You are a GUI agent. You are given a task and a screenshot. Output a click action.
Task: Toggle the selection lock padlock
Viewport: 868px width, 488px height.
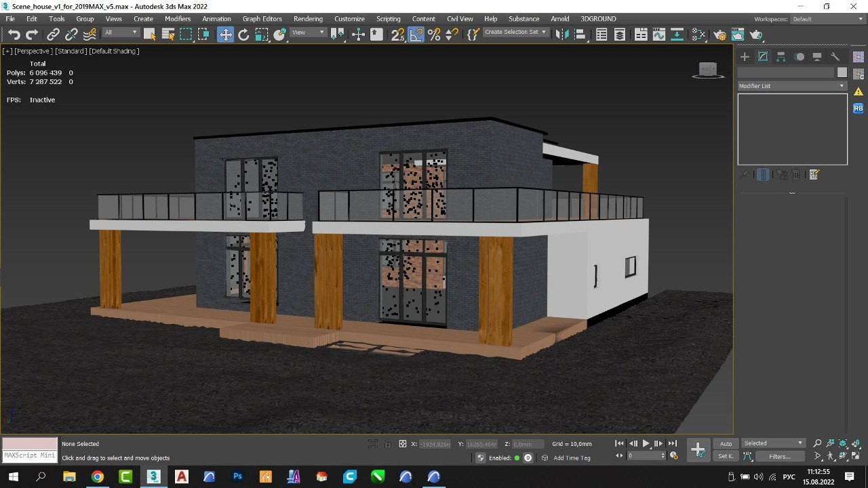pos(387,444)
